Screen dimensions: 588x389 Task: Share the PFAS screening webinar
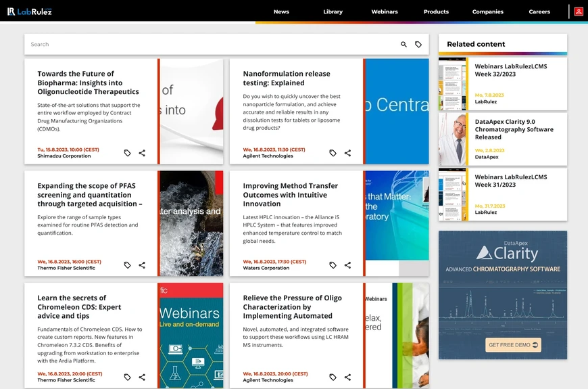tap(142, 265)
